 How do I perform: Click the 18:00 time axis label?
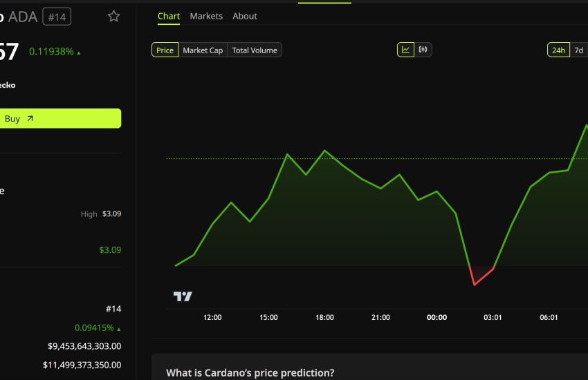[324, 318]
